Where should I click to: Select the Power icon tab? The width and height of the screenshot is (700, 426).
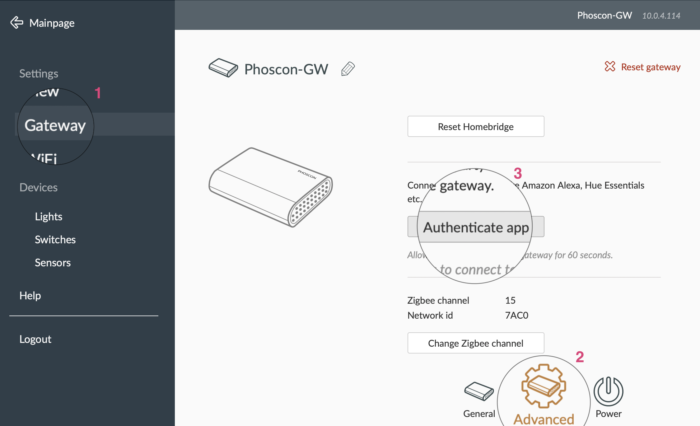click(608, 391)
